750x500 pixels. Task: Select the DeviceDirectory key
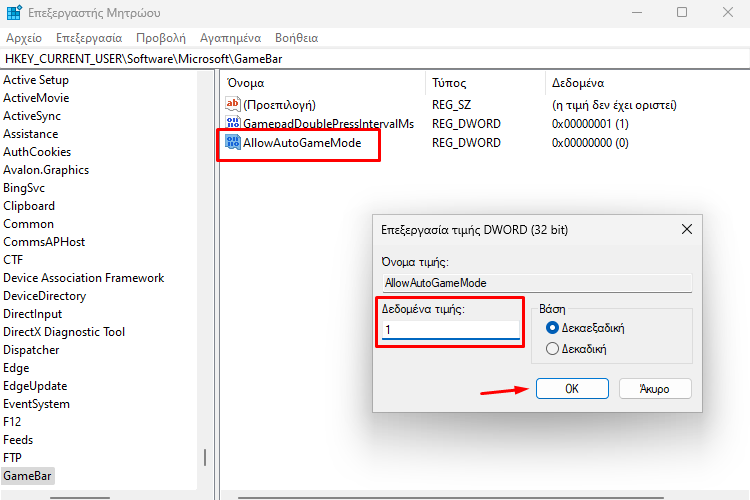[x=44, y=296]
